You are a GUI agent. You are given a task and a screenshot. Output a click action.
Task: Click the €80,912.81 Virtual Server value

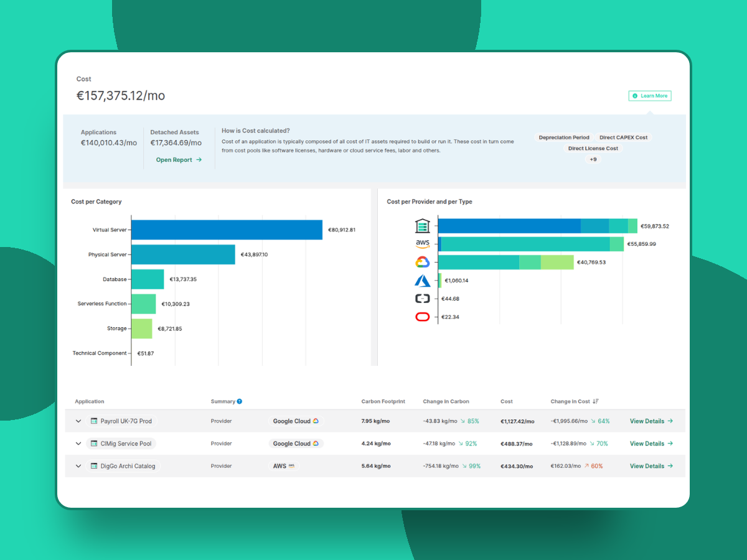[x=342, y=230]
